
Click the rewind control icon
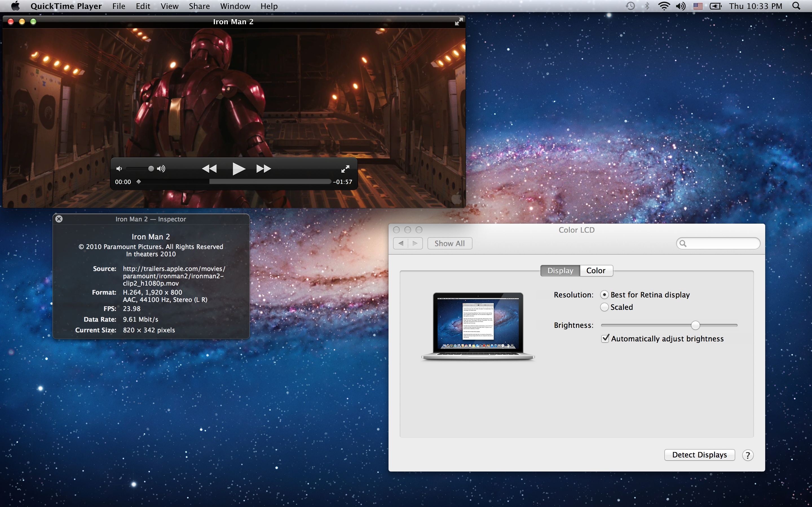tap(209, 169)
